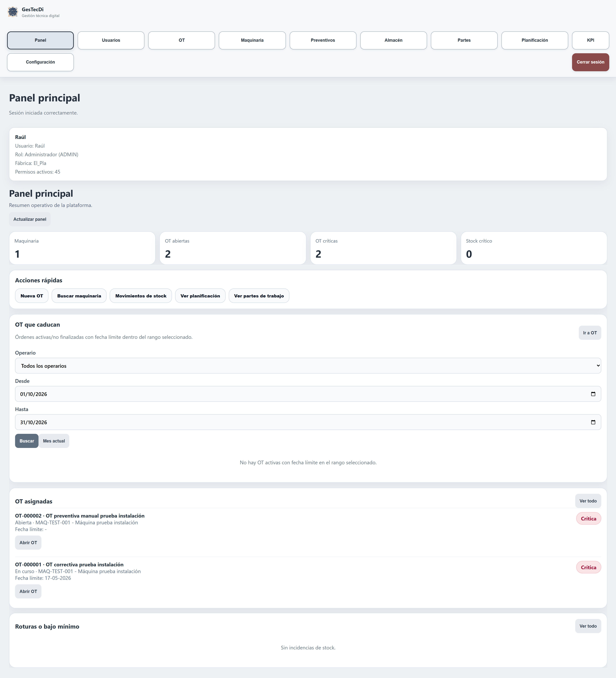
Task: Click OT-000002 preventiva manual title
Action: pos(80,516)
